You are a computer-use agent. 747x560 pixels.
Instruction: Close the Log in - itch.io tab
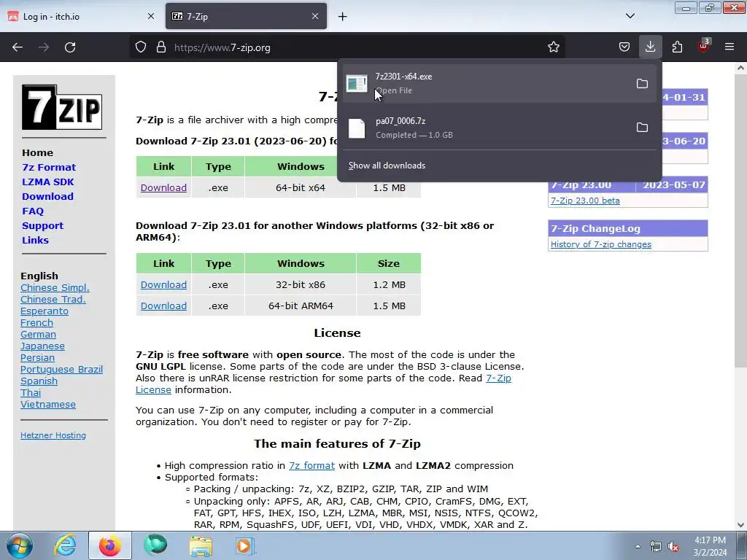[151, 16]
